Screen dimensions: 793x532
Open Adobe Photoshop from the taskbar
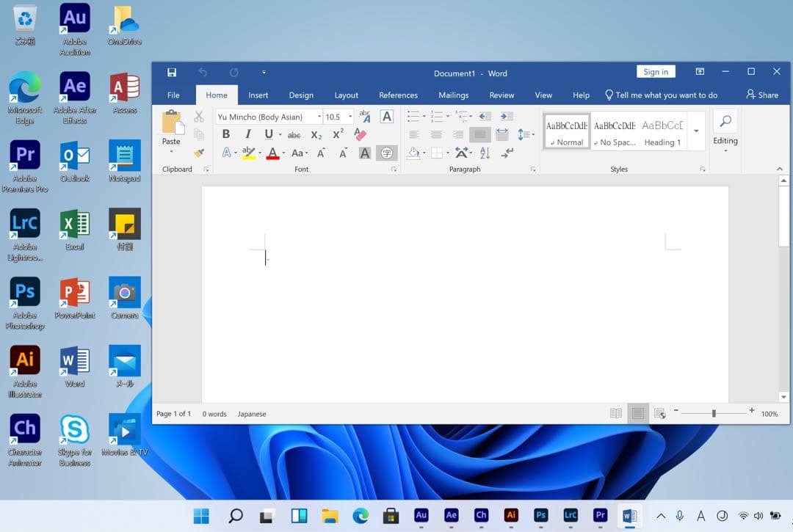tap(541, 515)
